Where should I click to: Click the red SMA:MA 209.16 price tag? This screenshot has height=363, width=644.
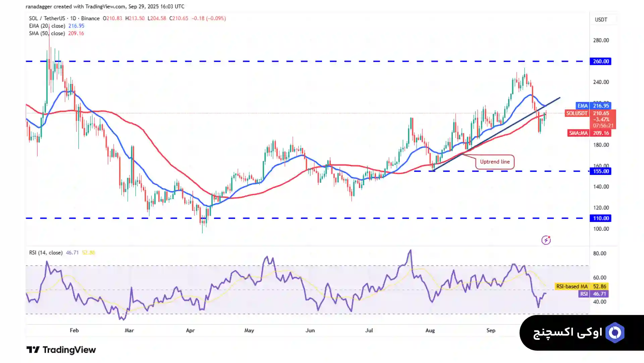(x=589, y=133)
